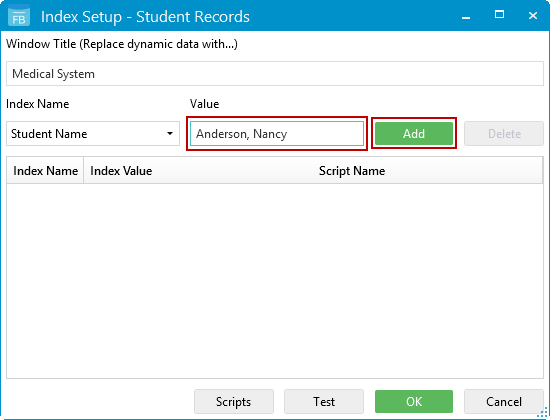Click inside the empty index list area
The width and height of the screenshot is (550, 420).
click(275, 281)
